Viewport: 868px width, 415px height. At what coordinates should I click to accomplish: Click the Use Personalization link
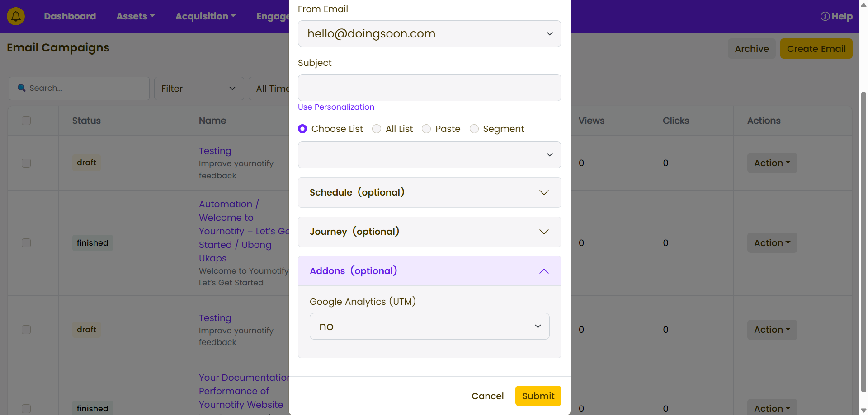tap(336, 107)
